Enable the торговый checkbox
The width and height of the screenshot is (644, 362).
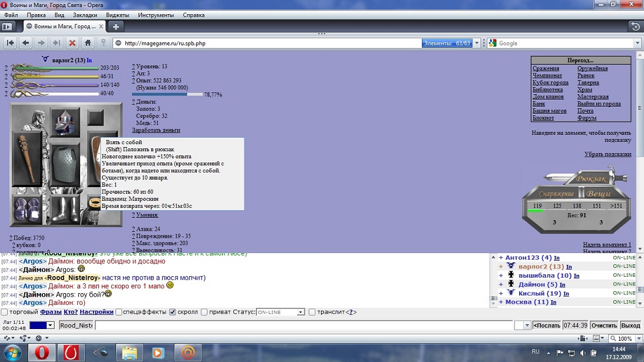pos(5,313)
